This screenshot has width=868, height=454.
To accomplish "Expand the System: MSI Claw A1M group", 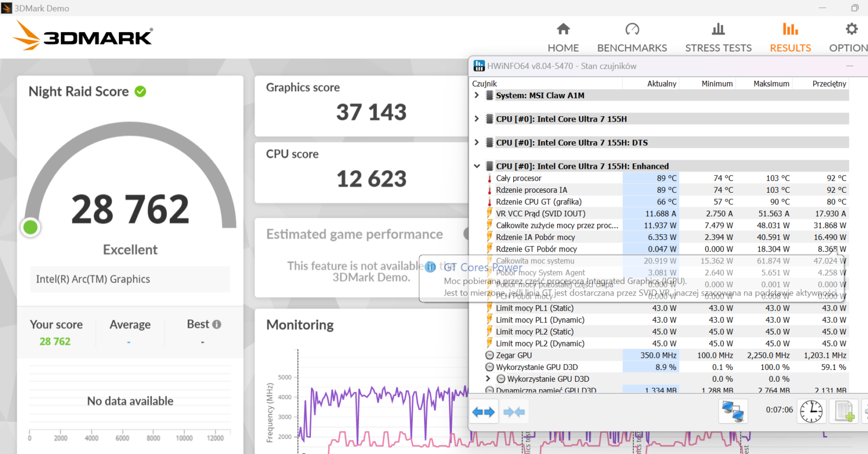I will tap(476, 95).
